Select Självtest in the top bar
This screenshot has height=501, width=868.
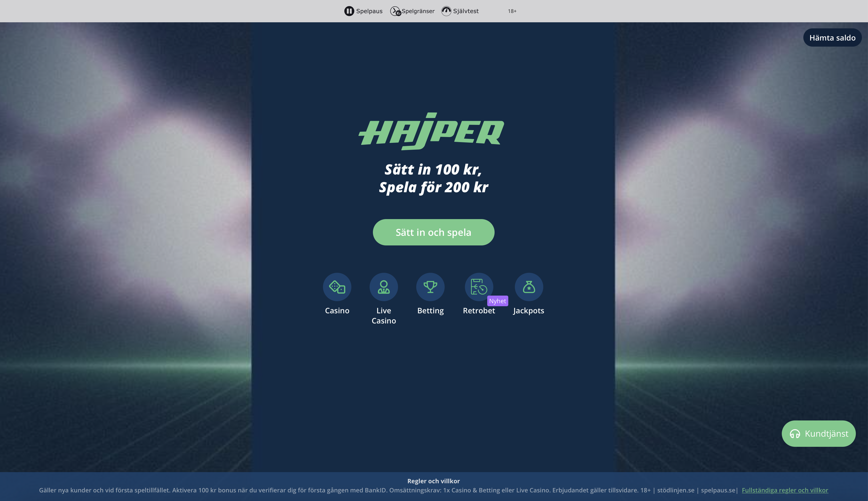point(466,11)
